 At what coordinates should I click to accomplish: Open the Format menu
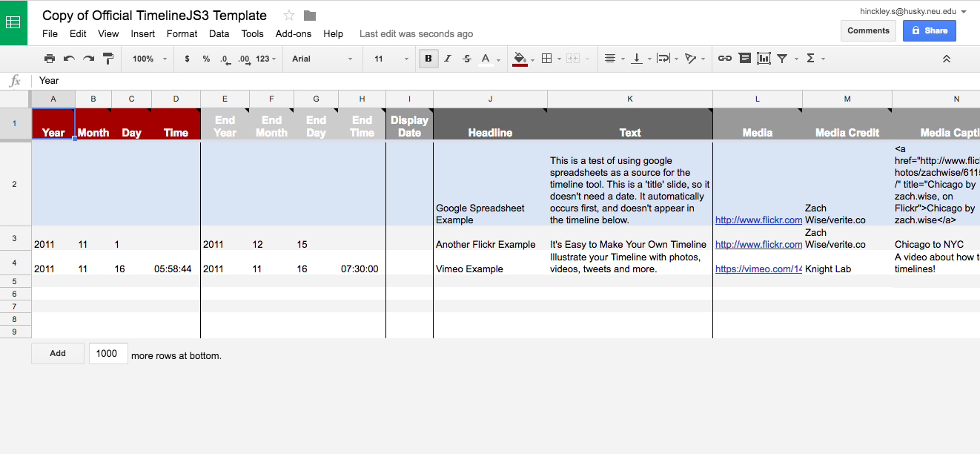[182, 33]
